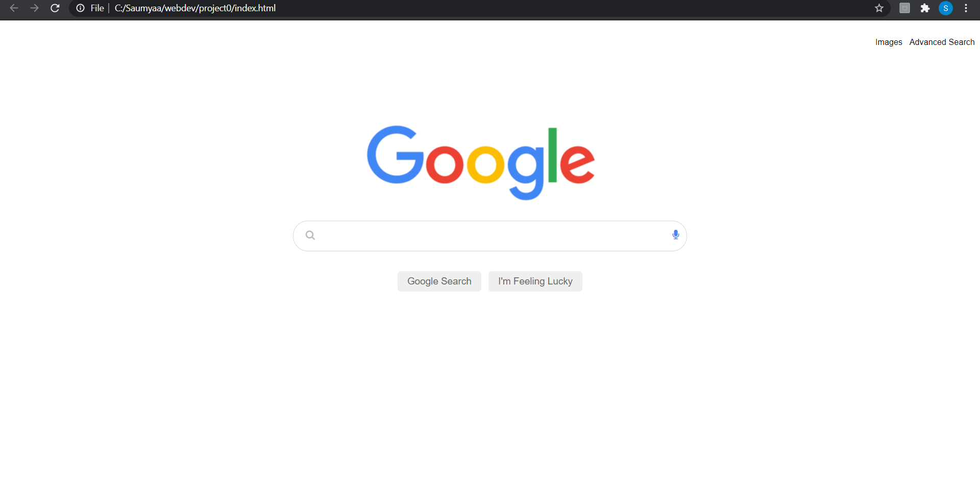Reload the current page
The height and width of the screenshot is (499, 980).
55,8
